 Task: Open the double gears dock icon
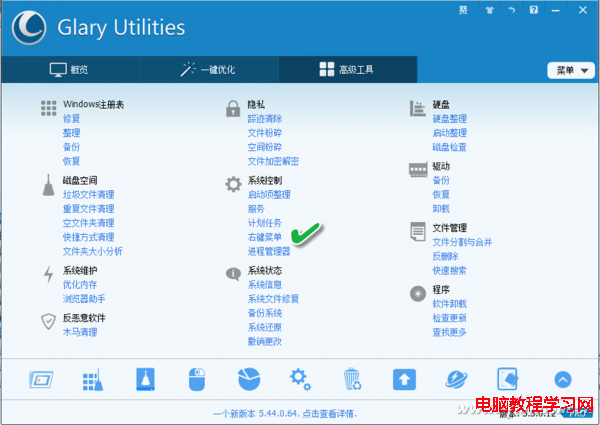click(x=300, y=379)
